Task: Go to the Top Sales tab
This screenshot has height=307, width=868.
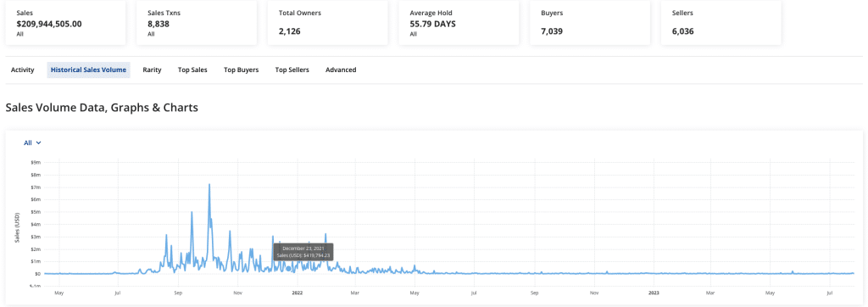Action: [x=192, y=70]
